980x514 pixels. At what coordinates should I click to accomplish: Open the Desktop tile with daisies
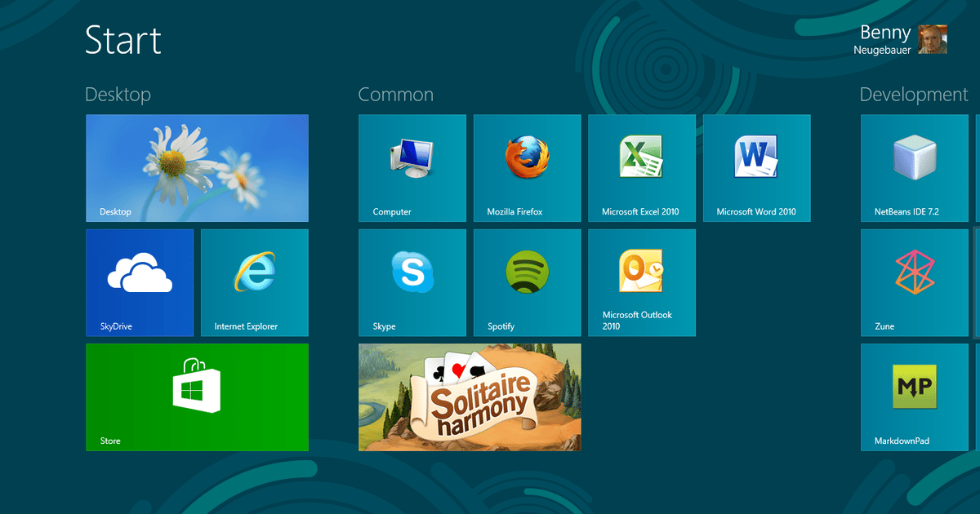197,168
